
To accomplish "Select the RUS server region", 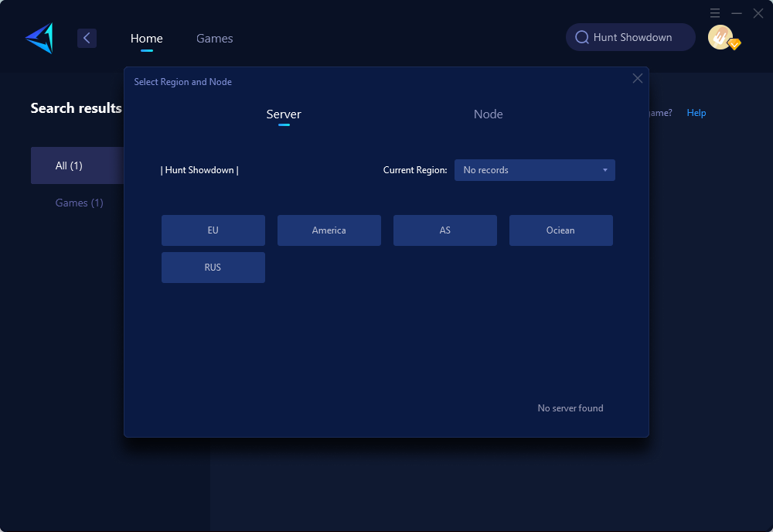I will [213, 268].
